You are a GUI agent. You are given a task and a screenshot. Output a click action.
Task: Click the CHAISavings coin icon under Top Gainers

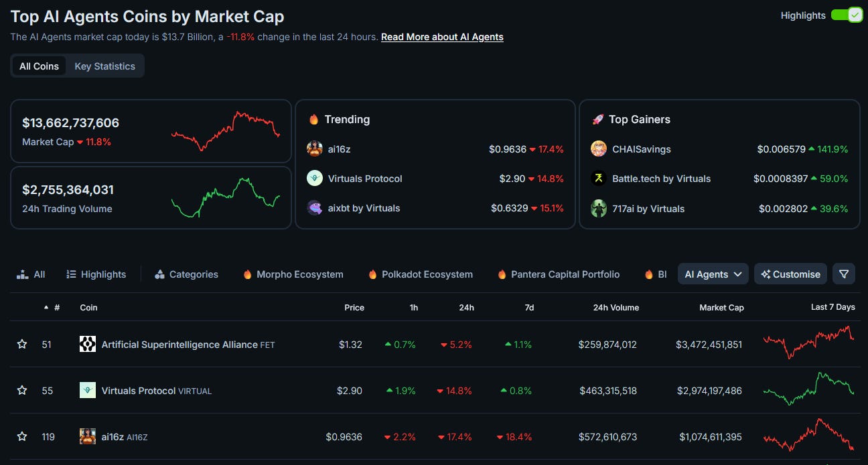point(598,149)
